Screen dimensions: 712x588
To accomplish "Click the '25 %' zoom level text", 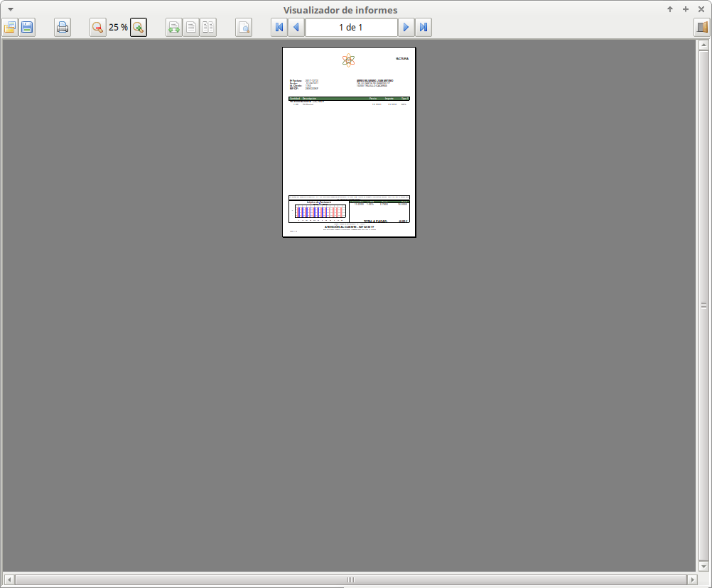I will click(118, 27).
